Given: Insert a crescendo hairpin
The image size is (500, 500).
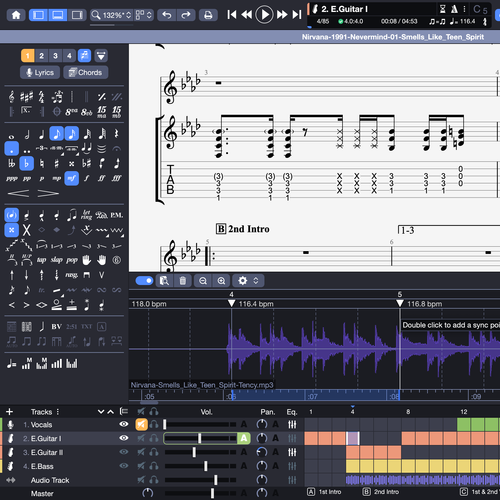Looking at the screenshot, I should tap(18, 193).
